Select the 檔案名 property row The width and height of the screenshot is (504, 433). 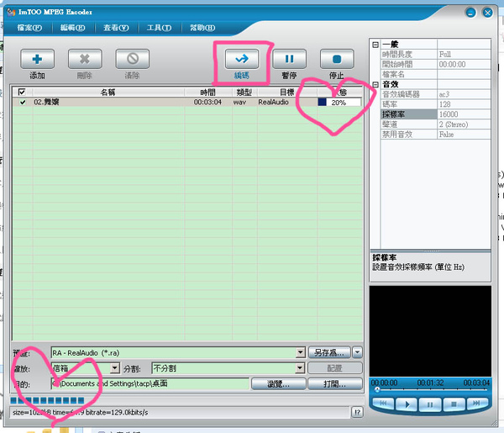click(x=436, y=74)
